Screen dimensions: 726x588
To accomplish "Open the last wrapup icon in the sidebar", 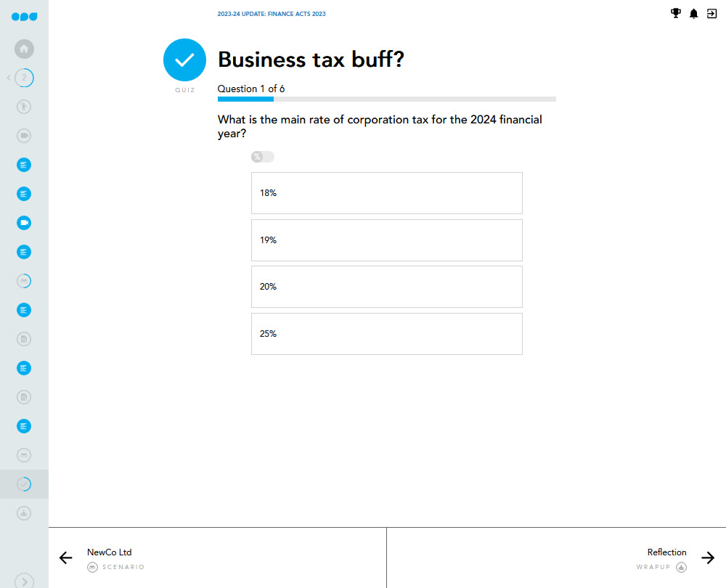I will 24,513.
